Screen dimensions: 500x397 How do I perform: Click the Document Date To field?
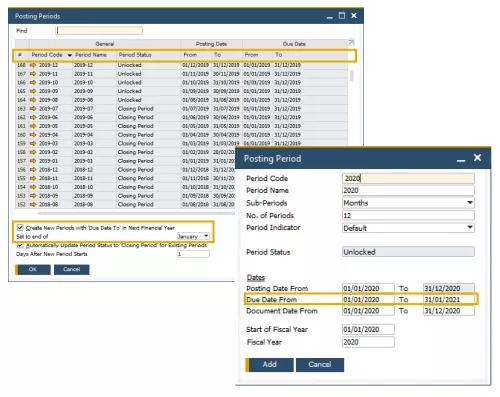click(449, 311)
